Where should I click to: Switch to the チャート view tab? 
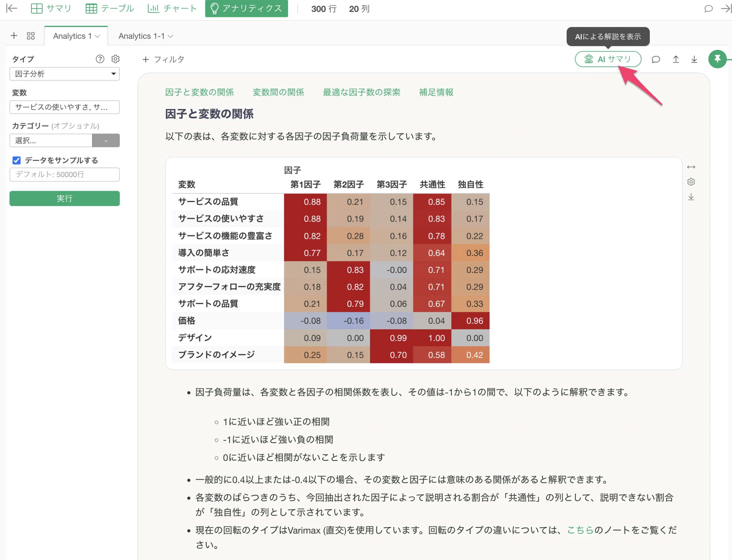pyautogui.click(x=172, y=8)
